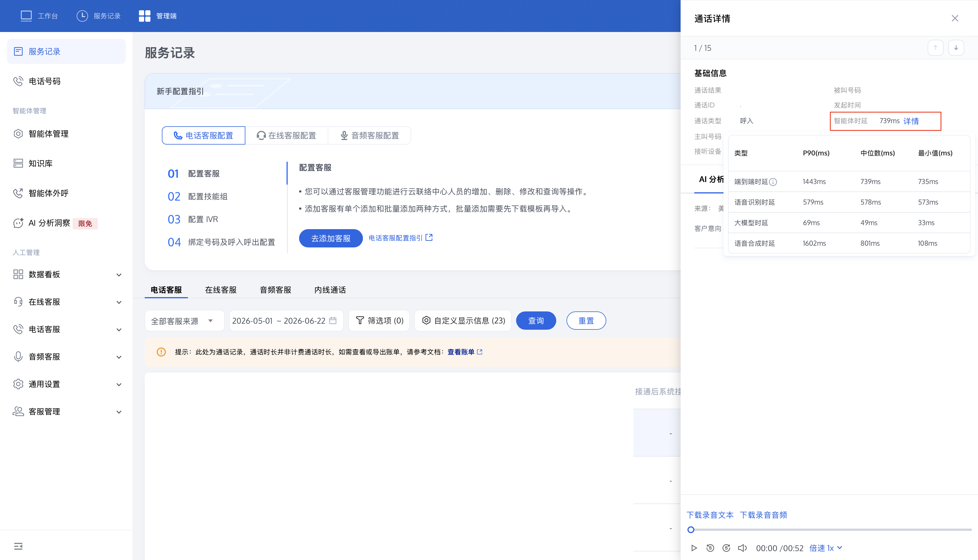Viewport: 978px width, 560px height.
Task: Expand the 在线客服 sidebar chevron
Action: tap(119, 302)
